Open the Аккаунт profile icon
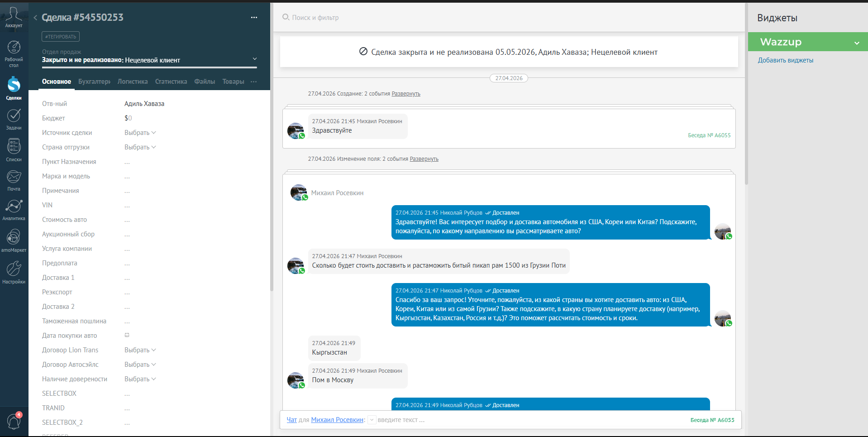 [x=14, y=17]
